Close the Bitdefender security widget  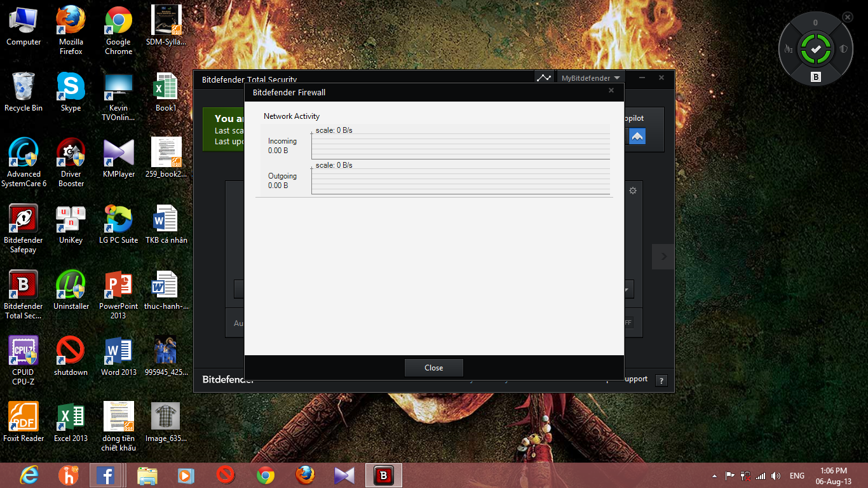[x=848, y=17]
